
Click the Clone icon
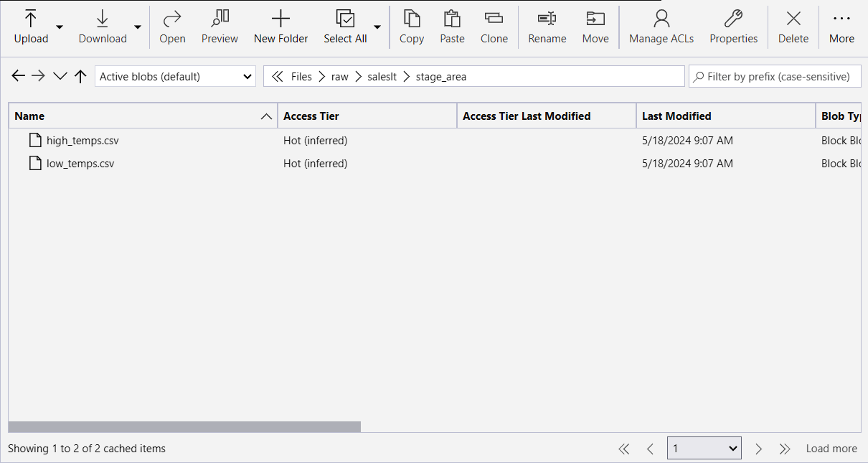pyautogui.click(x=494, y=18)
